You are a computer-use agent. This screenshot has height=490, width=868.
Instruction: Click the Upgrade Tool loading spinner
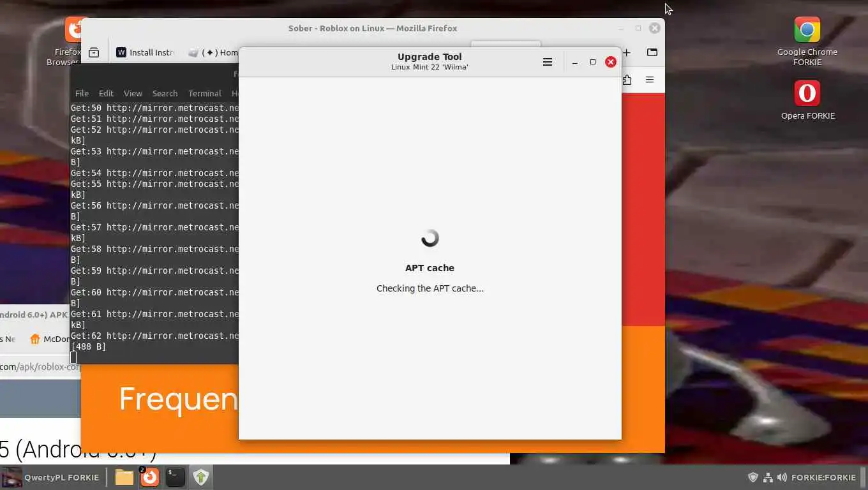pos(430,238)
